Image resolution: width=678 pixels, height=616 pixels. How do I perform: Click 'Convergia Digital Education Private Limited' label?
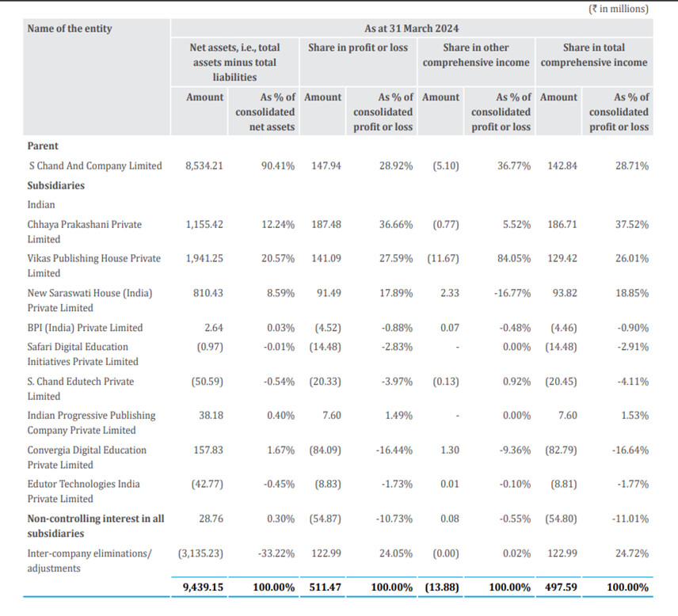[x=86, y=457]
